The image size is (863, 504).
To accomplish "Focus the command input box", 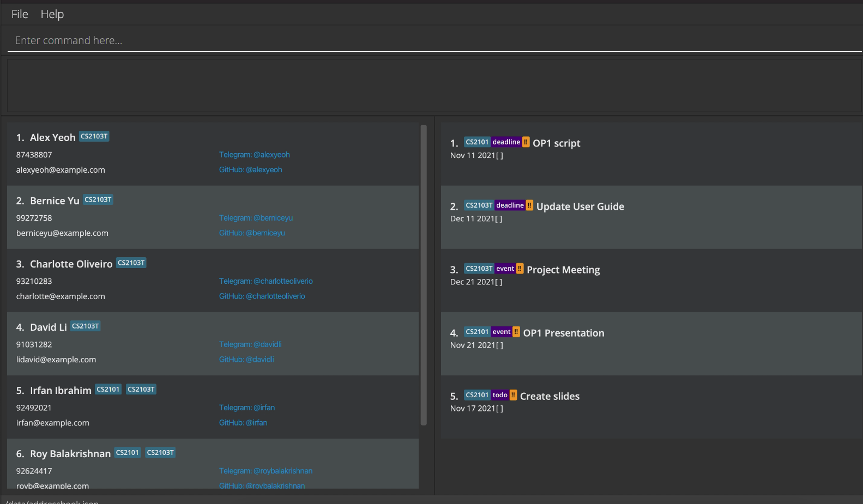I will click(x=434, y=40).
